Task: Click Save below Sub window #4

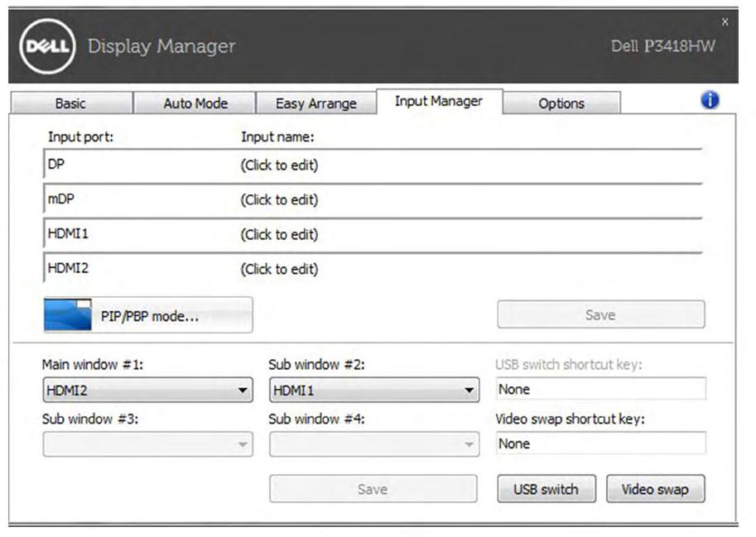Action: [x=373, y=489]
